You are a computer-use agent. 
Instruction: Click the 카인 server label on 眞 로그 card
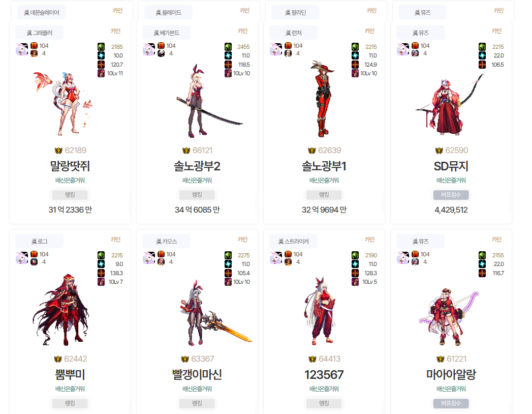coord(115,240)
